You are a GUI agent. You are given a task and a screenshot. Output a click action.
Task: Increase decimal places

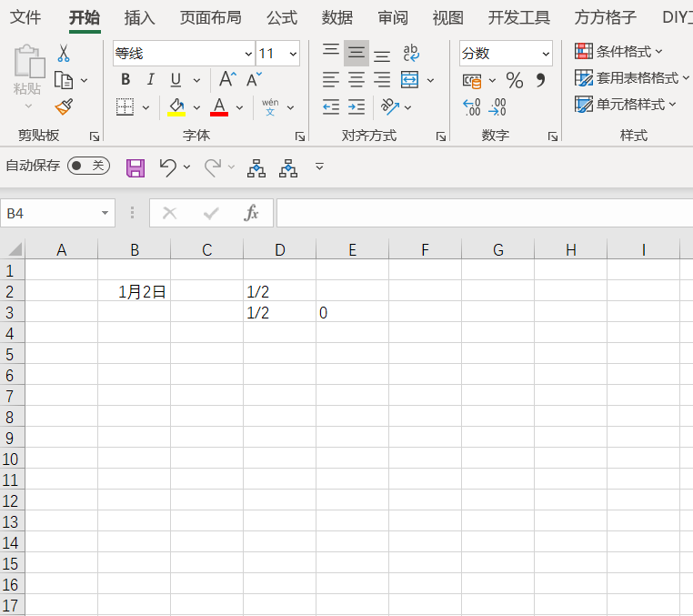tap(472, 107)
